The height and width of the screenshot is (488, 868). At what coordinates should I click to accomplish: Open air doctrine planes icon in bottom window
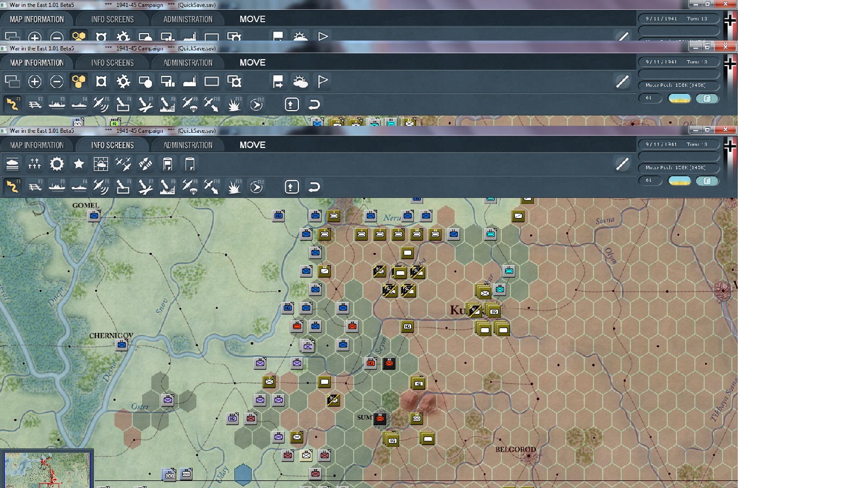click(123, 164)
